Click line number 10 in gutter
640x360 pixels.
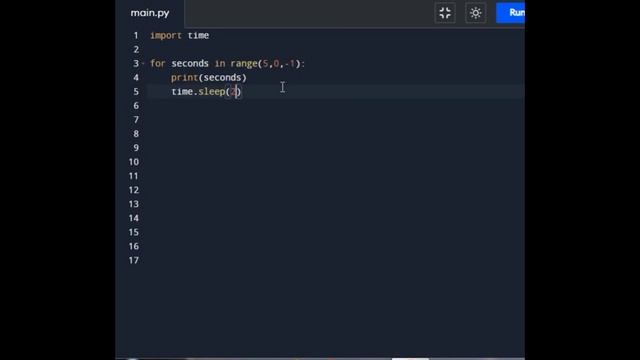coord(134,162)
